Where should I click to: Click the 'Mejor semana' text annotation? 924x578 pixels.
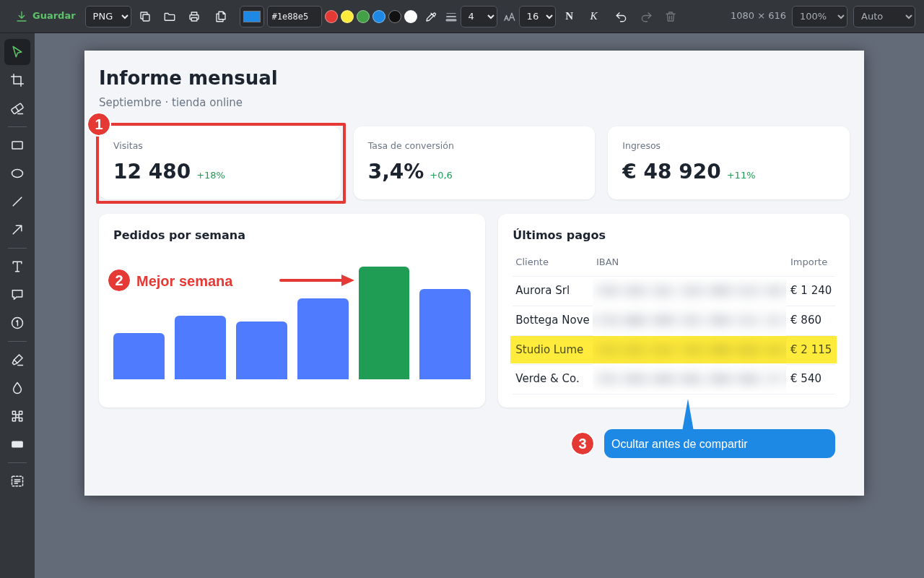pos(185,281)
